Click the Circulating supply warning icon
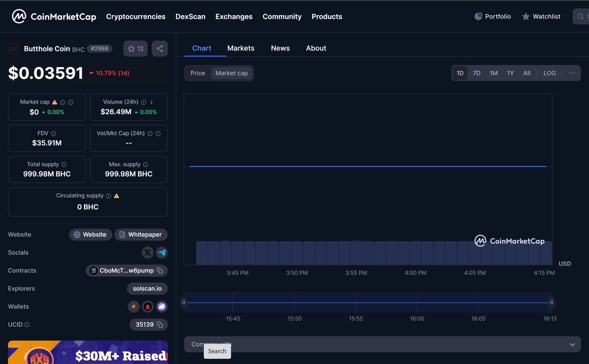 pyautogui.click(x=116, y=196)
